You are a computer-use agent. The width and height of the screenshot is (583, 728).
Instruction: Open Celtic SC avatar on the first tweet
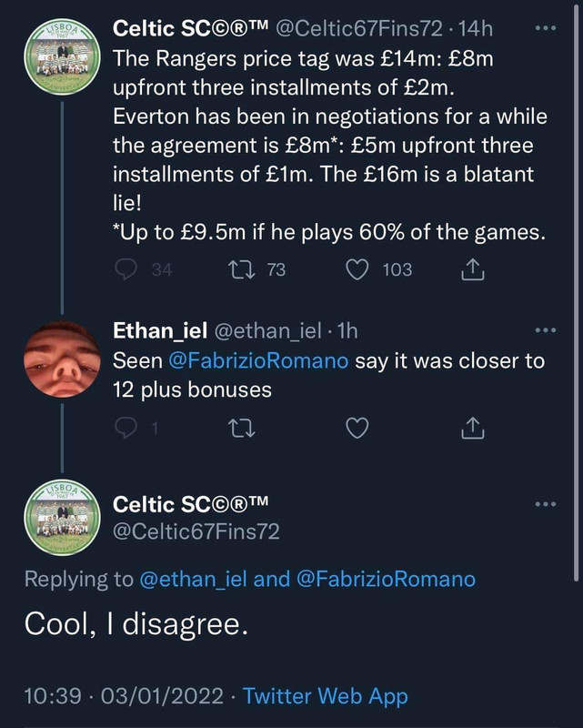[x=60, y=57]
